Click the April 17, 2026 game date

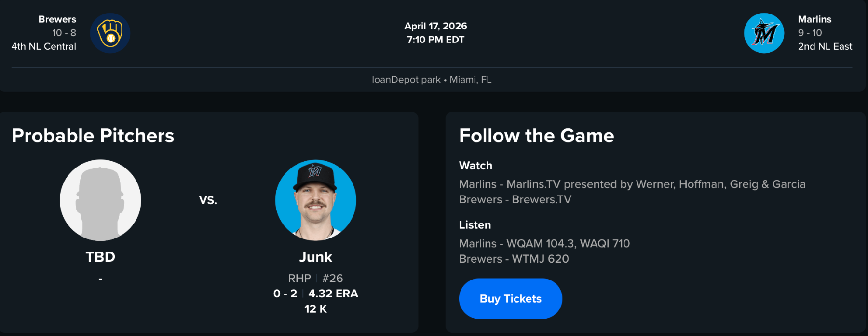[x=435, y=26]
